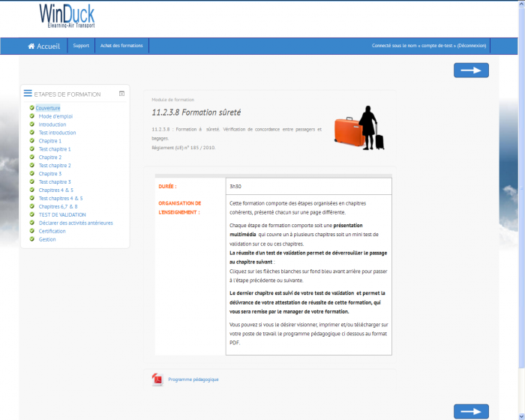Open the Achat des formations menu
Screen dimensions: 525x420
(121, 46)
